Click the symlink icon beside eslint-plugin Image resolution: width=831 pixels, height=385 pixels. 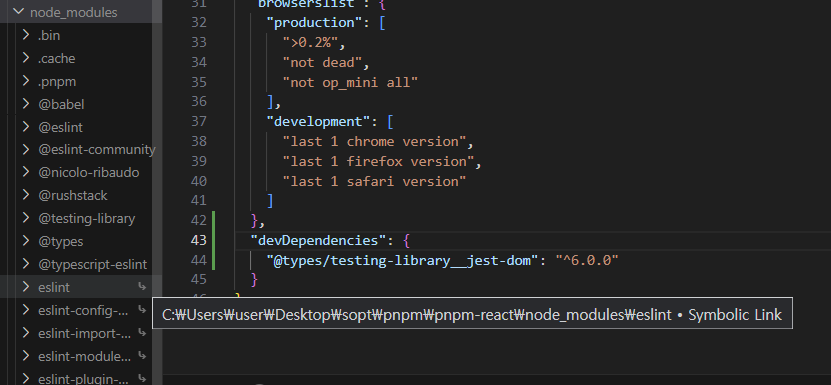click(142, 379)
